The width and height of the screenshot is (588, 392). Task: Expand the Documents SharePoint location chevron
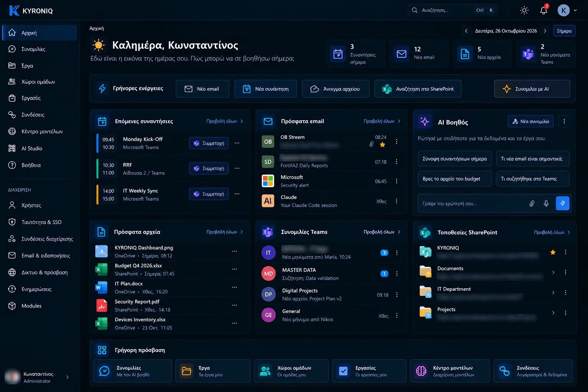(553, 273)
